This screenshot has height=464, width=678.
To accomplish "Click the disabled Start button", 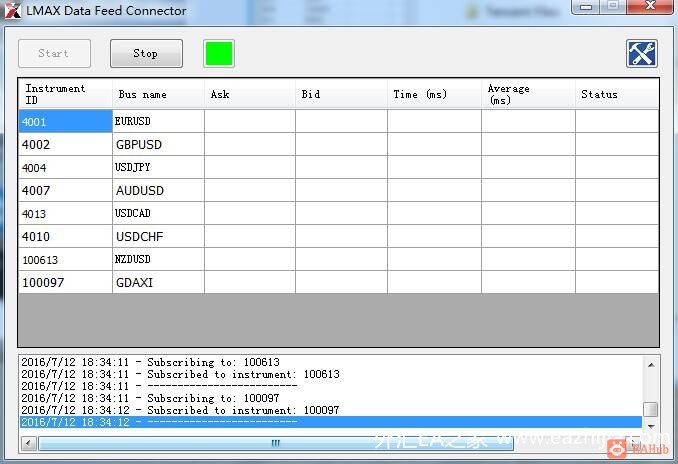I will [54, 54].
